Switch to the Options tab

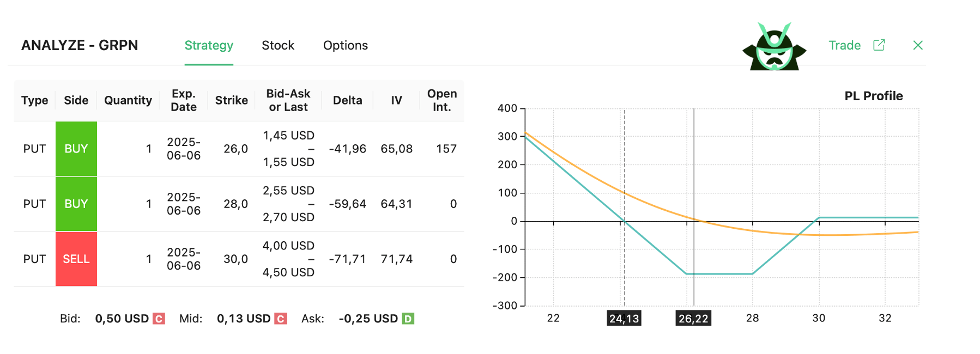[346, 45]
